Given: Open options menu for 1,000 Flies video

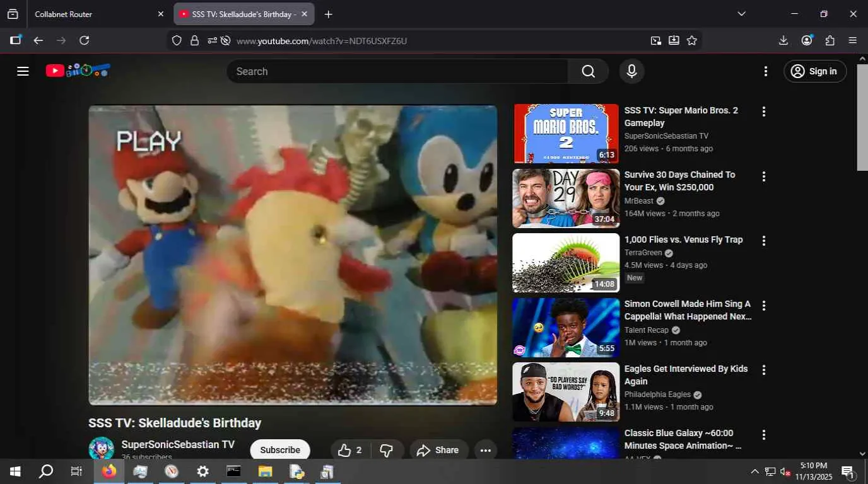Looking at the screenshot, I should [x=764, y=241].
